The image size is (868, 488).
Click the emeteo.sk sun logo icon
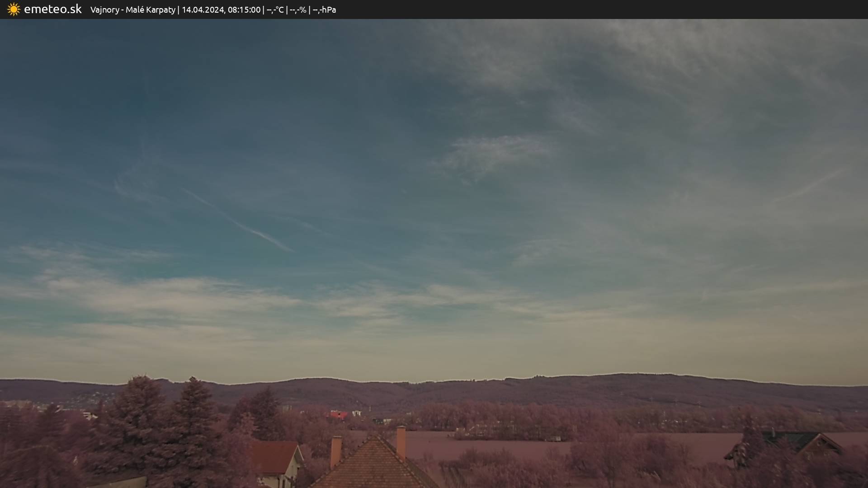(x=14, y=9)
